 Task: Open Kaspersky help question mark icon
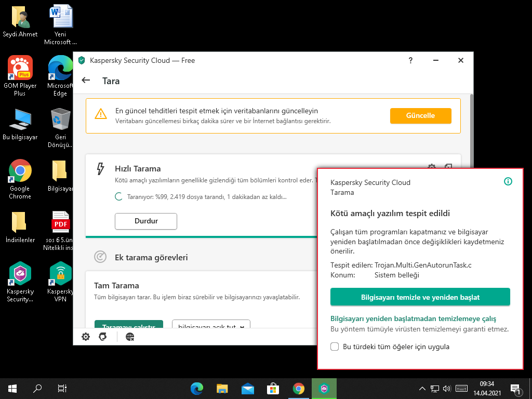coord(410,60)
